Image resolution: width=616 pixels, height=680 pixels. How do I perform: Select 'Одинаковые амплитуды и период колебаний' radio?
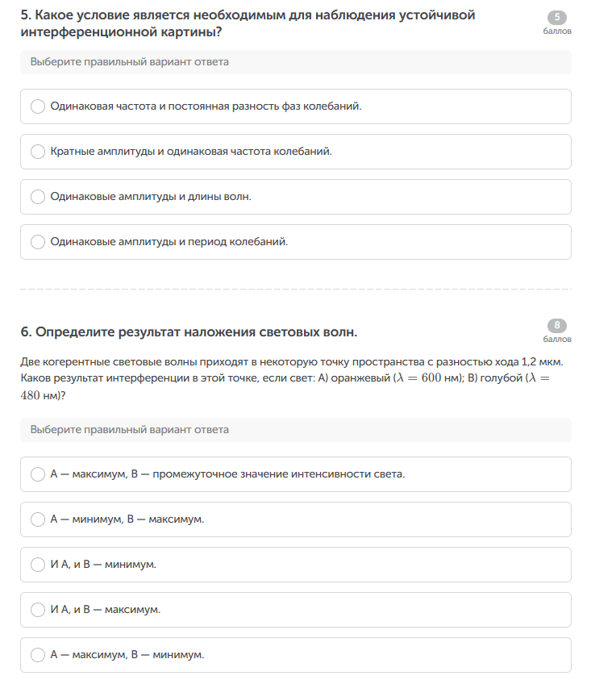point(38,242)
